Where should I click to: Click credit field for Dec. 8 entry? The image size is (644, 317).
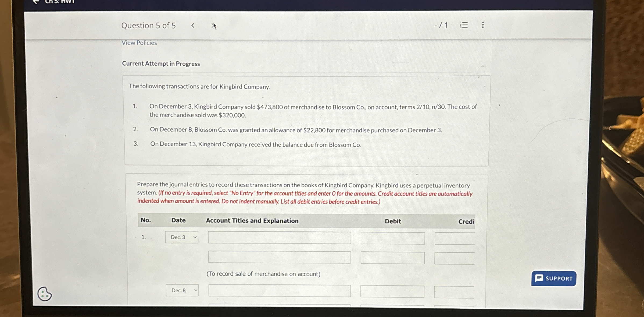point(454,292)
